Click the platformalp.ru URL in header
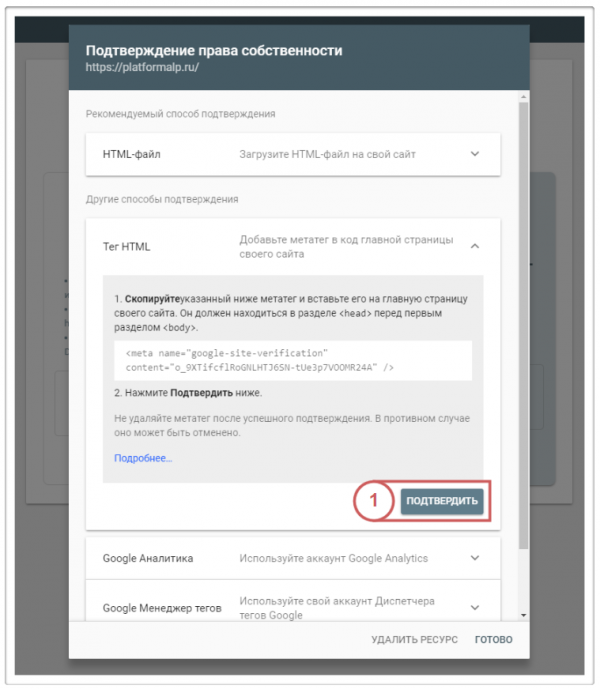Screen dimensions: 600x689 [142, 67]
